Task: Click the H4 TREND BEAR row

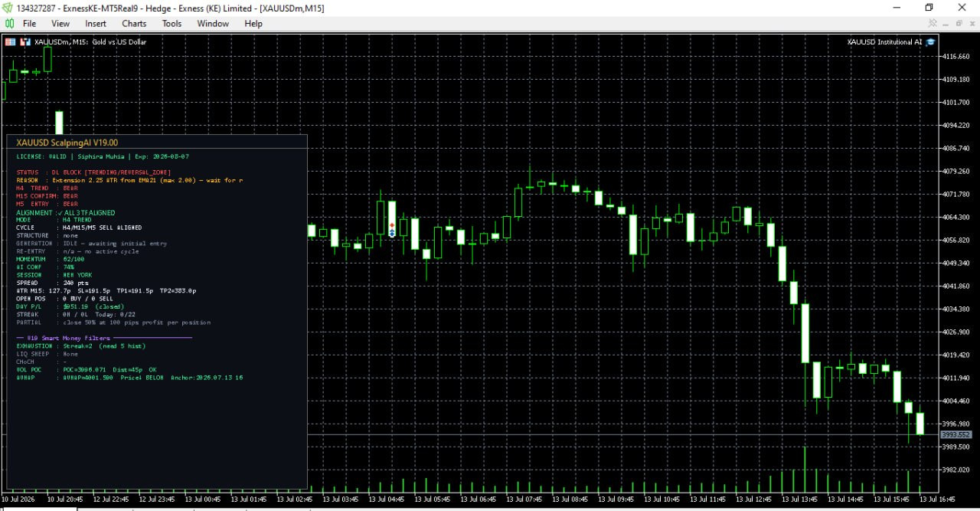Action: pos(47,188)
